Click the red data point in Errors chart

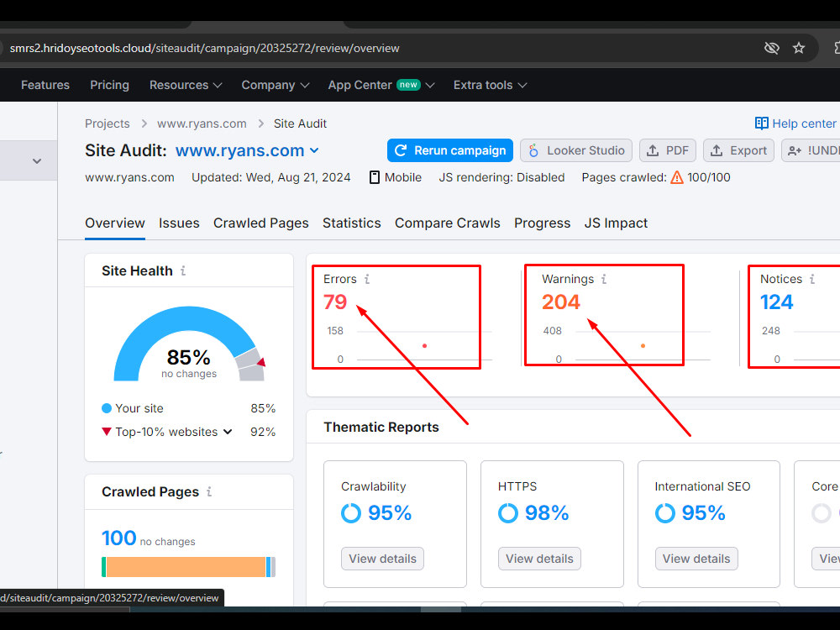[424, 345]
